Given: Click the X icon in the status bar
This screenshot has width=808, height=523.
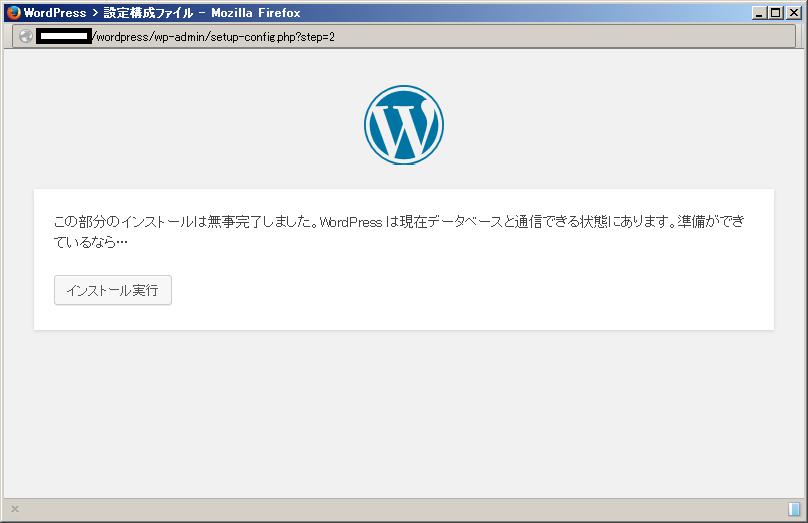Looking at the screenshot, I should pyautogui.click(x=15, y=509).
